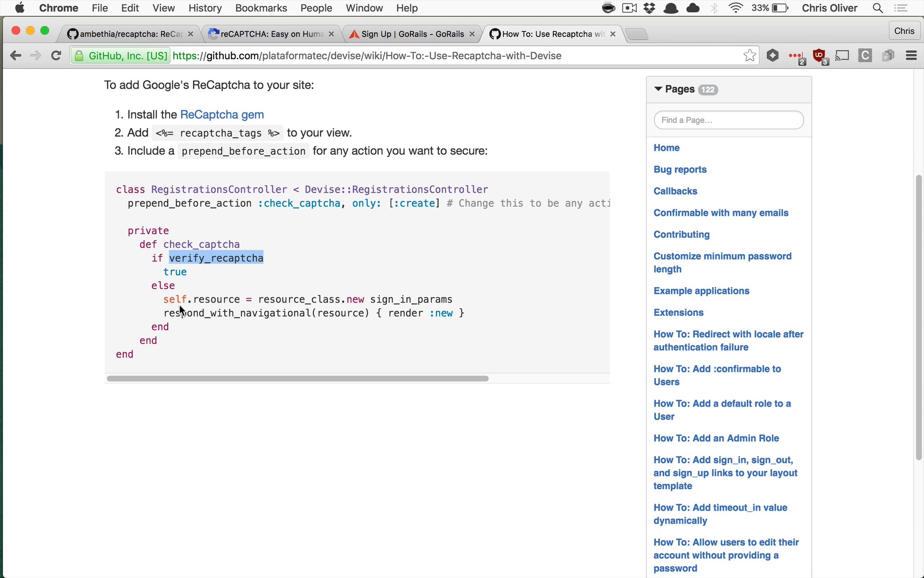924x578 pixels.
Task: Open How To: Add sign_in, sign_out links page
Action: (x=725, y=473)
